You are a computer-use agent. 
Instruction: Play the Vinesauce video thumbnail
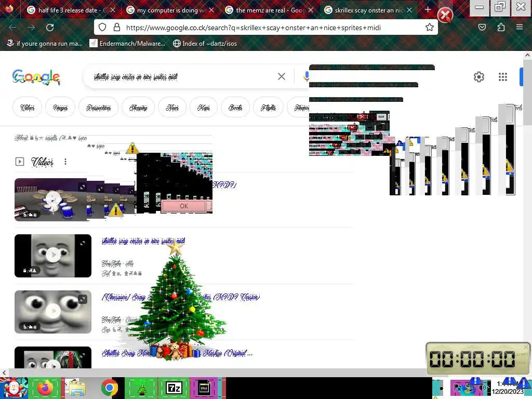pyautogui.click(x=53, y=312)
